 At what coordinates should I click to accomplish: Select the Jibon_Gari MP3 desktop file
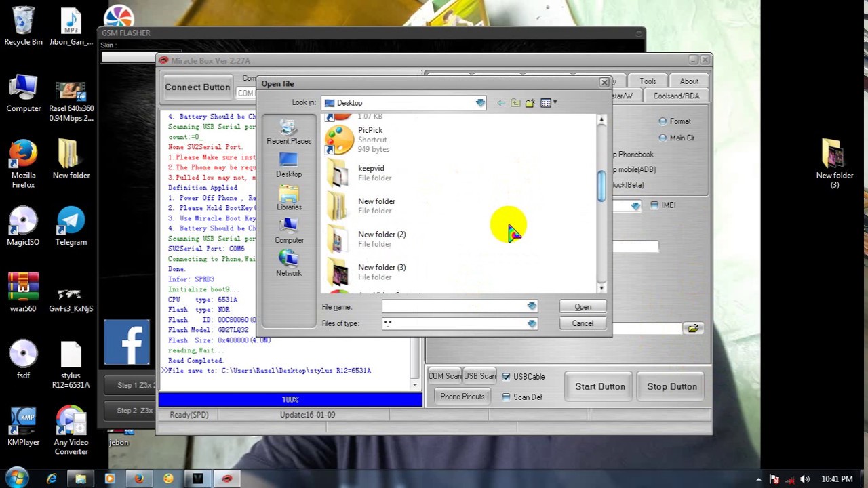(71, 26)
